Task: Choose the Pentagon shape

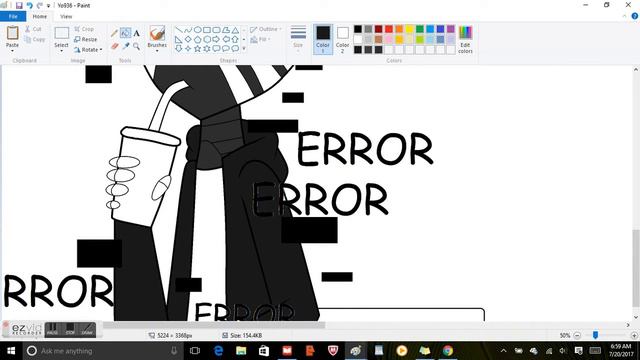Action: 198,39
